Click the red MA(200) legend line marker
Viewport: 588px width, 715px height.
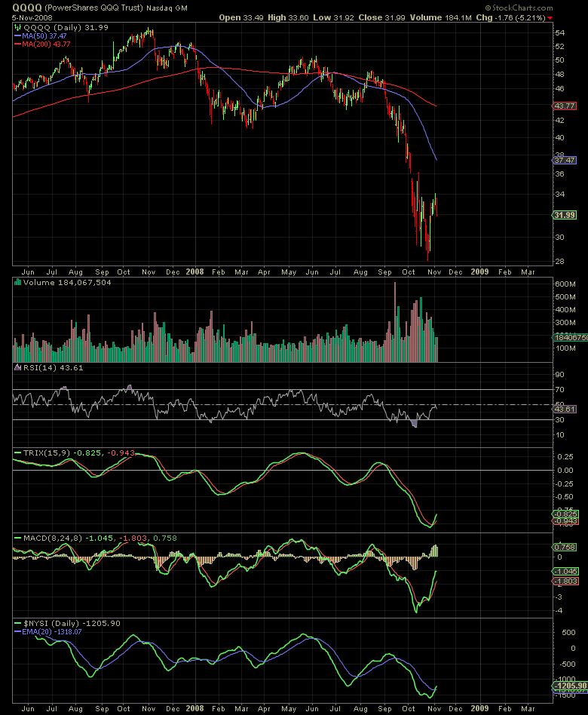[18, 44]
